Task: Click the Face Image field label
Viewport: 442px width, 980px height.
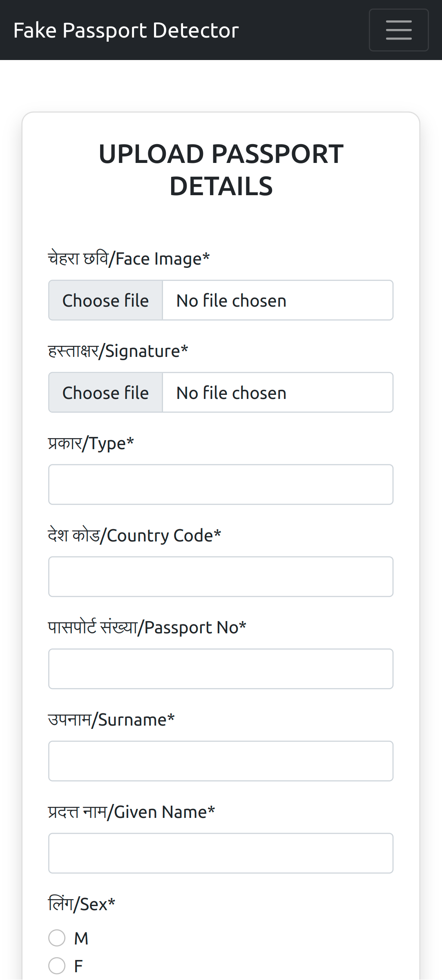Action: tap(129, 259)
